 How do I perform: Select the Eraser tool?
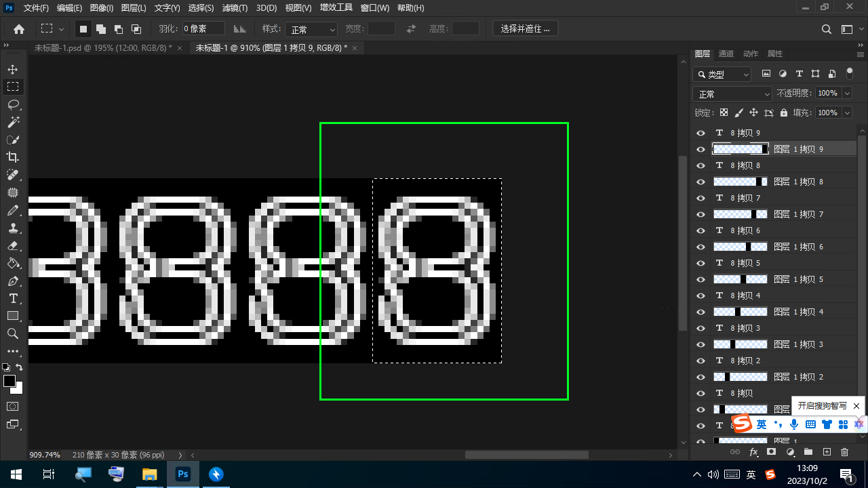(13, 246)
